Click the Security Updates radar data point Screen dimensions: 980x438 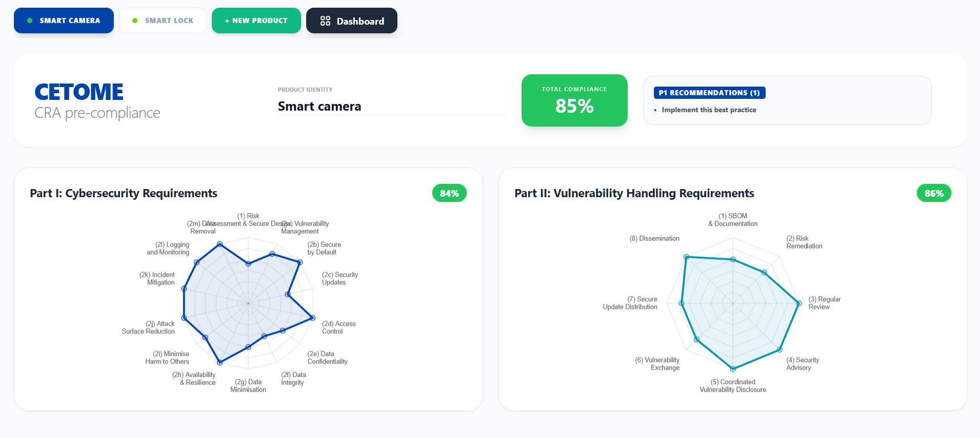(288, 295)
